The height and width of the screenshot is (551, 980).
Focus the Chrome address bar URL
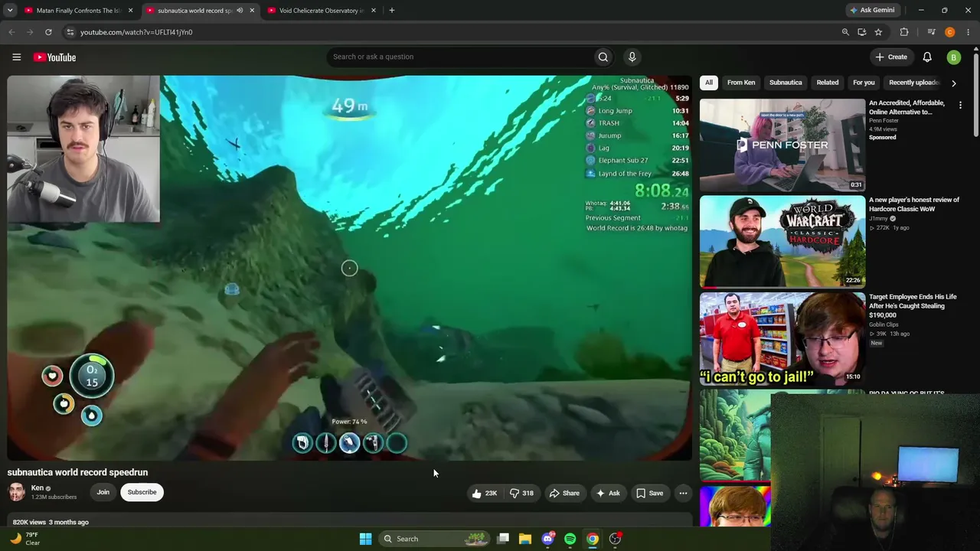tap(136, 32)
